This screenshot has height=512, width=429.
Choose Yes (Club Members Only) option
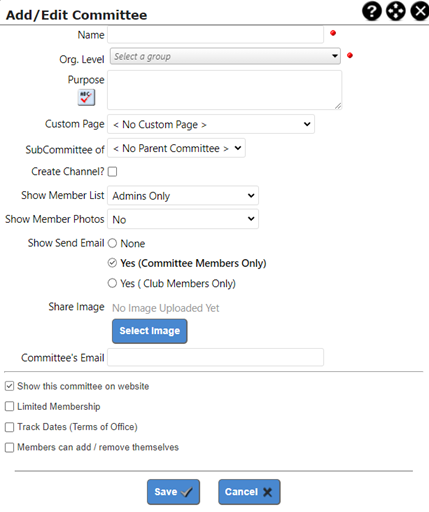[112, 283]
